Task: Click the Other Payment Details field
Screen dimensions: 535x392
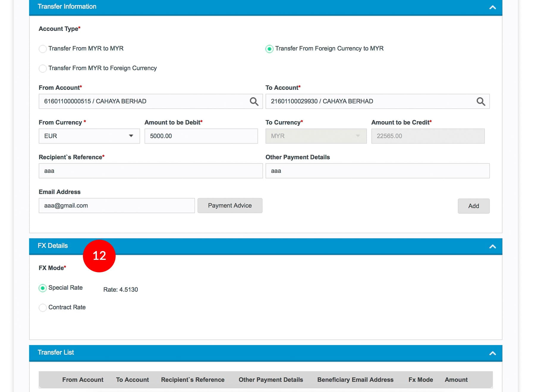Action: 377,171
